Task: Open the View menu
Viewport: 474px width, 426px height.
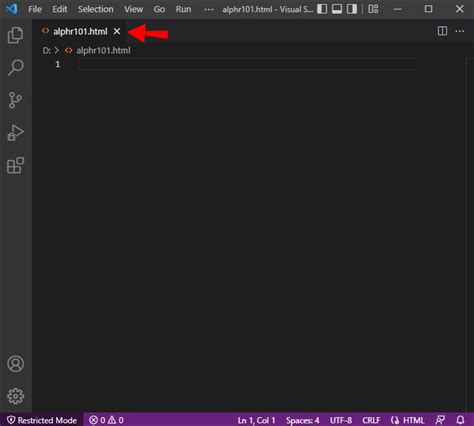Action: 134,9
